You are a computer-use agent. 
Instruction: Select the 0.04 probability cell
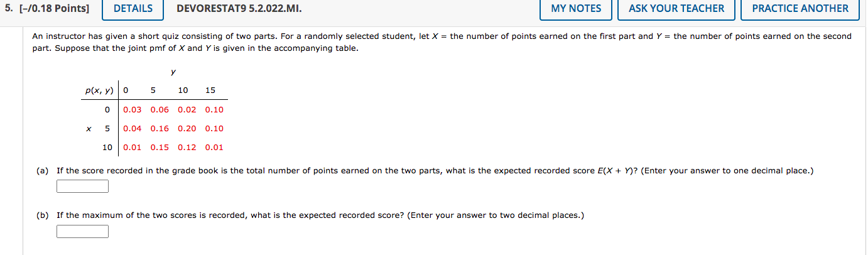pos(132,129)
